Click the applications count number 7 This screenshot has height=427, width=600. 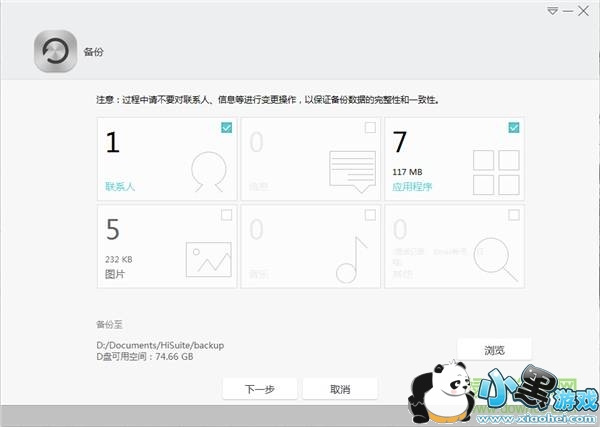tap(399, 142)
